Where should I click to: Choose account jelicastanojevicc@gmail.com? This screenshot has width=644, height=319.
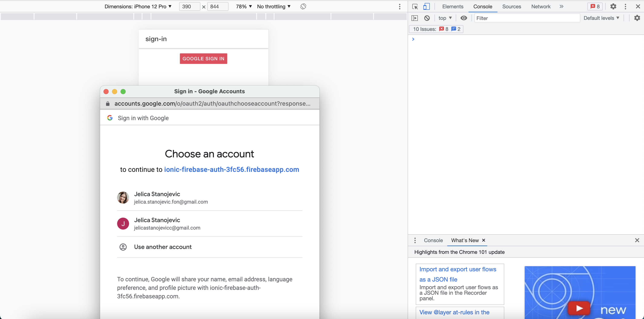[210, 224]
